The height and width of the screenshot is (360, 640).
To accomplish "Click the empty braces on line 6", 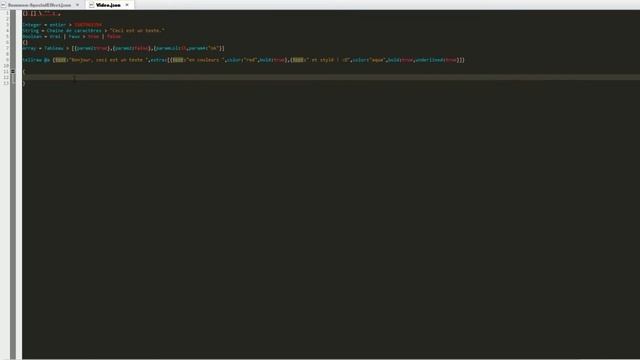I will pyautogui.click(x=25, y=42).
